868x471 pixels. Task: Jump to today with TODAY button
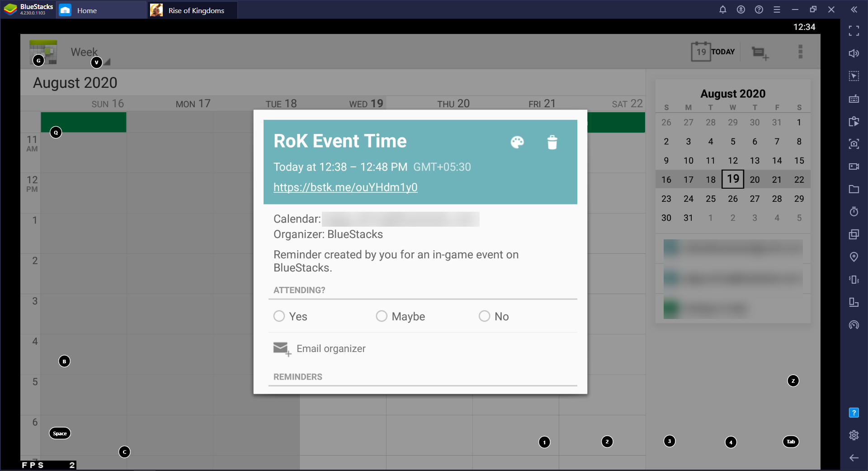[713, 52]
